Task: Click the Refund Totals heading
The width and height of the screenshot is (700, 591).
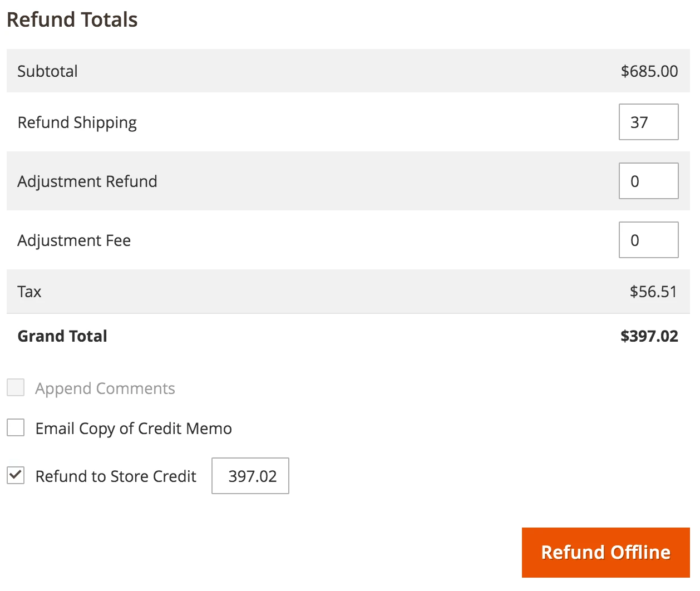Action: click(72, 19)
